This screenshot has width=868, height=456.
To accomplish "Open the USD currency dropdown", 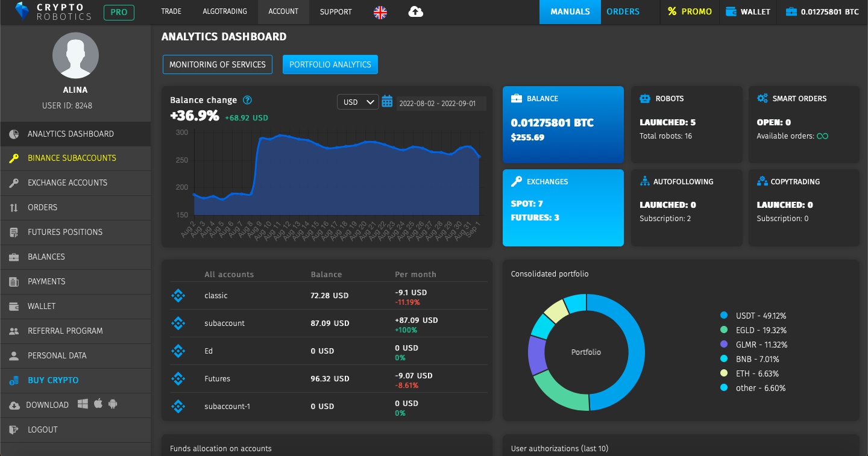I will click(358, 102).
